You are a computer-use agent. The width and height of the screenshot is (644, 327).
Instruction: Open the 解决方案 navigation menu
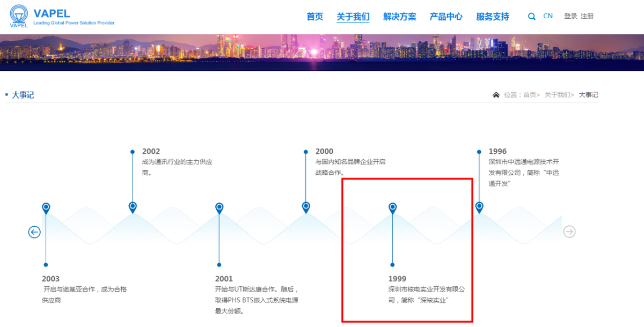click(x=399, y=17)
